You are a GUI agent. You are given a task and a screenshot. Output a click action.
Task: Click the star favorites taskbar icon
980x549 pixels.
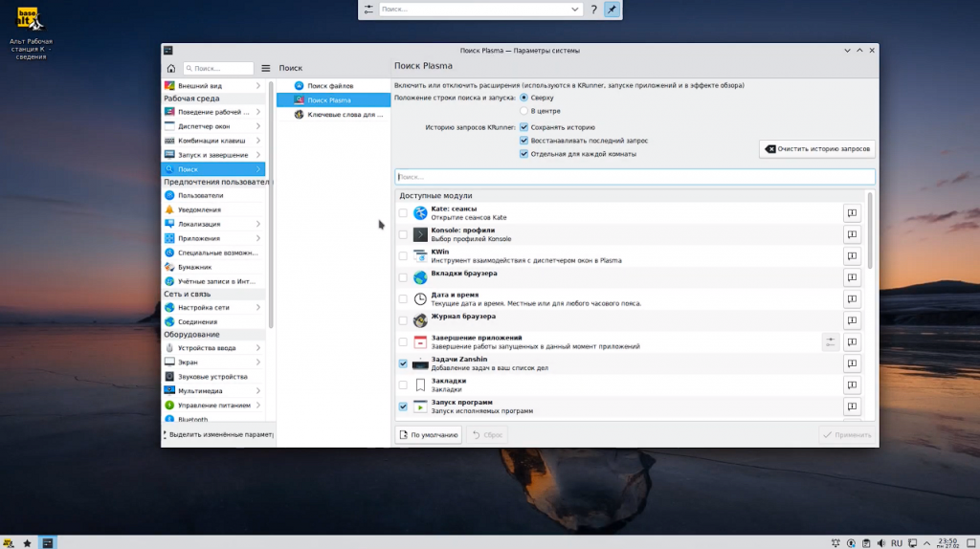pos(27,542)
